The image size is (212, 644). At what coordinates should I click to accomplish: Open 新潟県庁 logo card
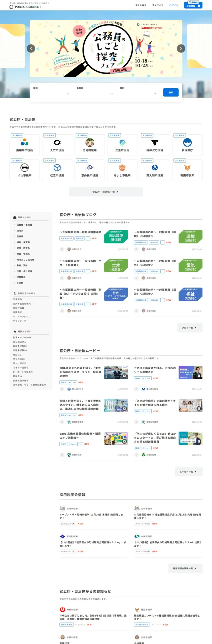(x=187, y=145)
